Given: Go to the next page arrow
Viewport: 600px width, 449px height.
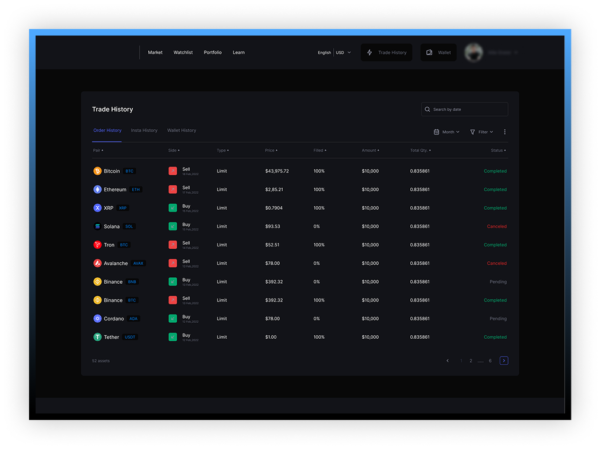Looking at the screenshot, I should click(x=504, y=360).
